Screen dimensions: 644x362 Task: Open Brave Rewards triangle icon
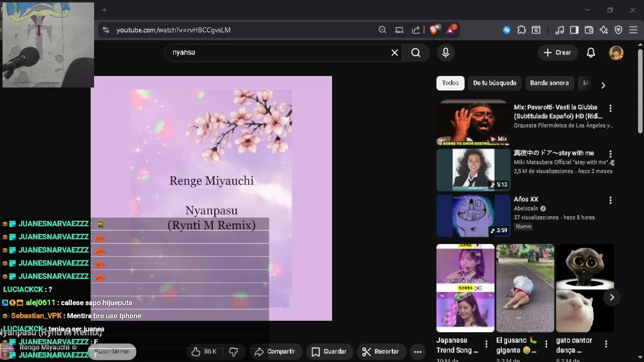coord(451,30)
